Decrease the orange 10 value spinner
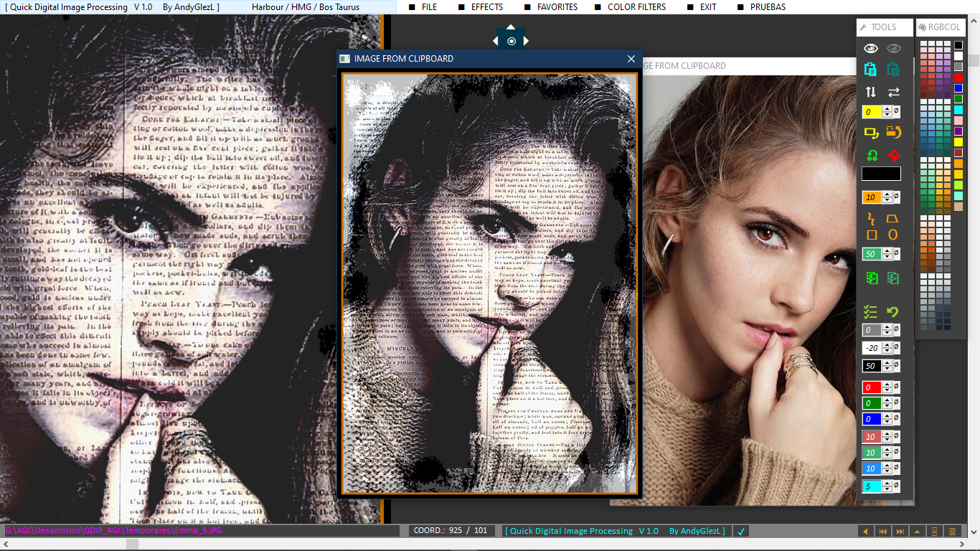 [x=887, y=200]
